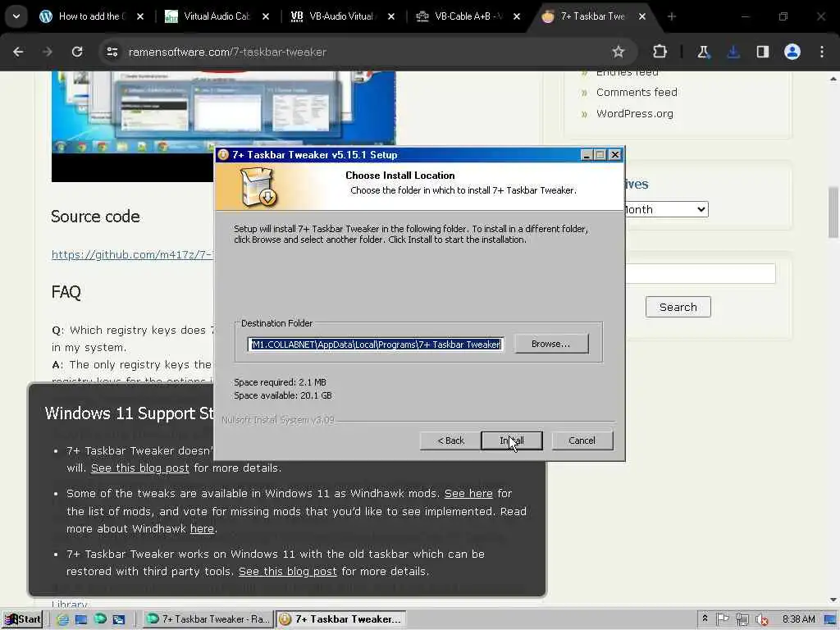840x630 pixels.
Task: Close the VB-Cable A+B tab
Action: point(517,16)
